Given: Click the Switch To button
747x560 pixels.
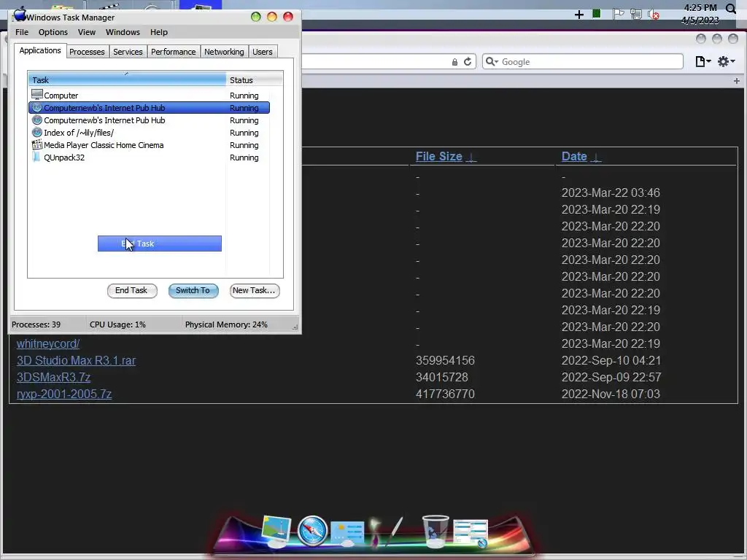Looking at the screenshot, I should coord(193,290).
